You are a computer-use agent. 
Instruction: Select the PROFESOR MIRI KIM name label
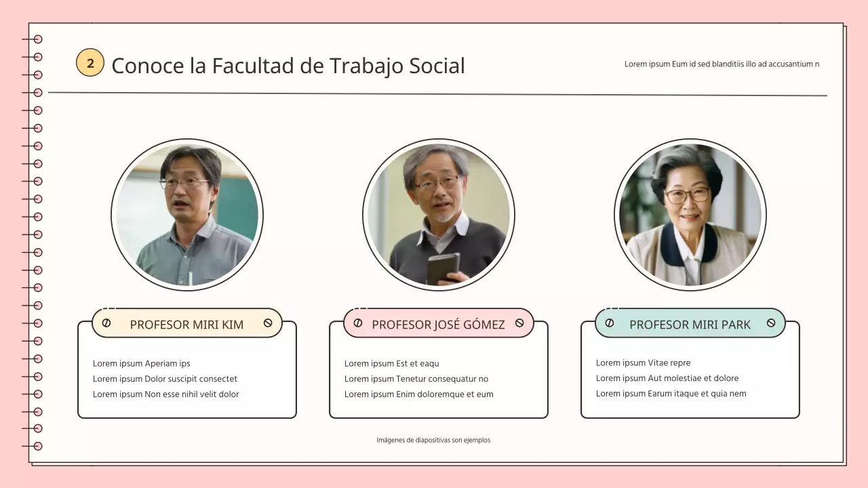(x=186, y=325)
